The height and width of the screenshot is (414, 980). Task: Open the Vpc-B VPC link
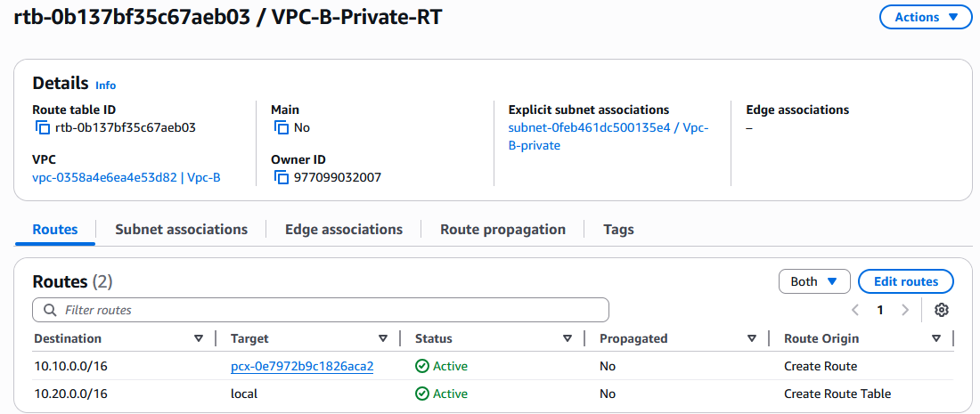tap(126, 177)
